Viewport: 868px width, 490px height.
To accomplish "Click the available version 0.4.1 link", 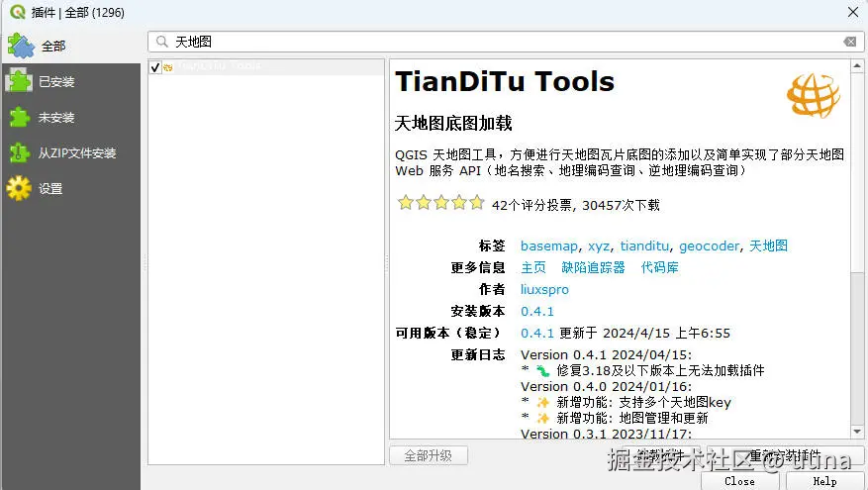I will [537, 333].
